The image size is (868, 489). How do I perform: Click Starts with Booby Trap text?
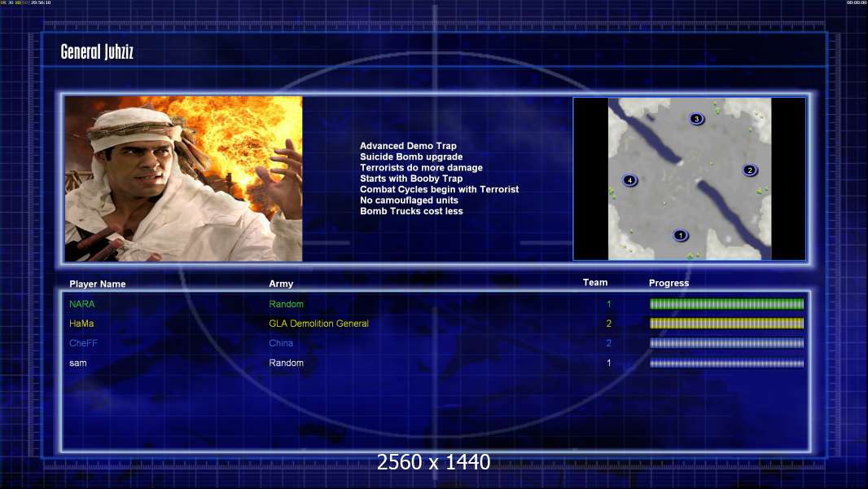pos(411,178)
